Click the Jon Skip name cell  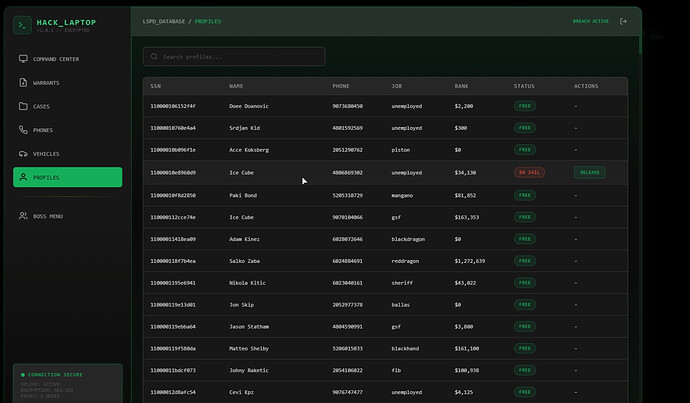pos(241,304)
